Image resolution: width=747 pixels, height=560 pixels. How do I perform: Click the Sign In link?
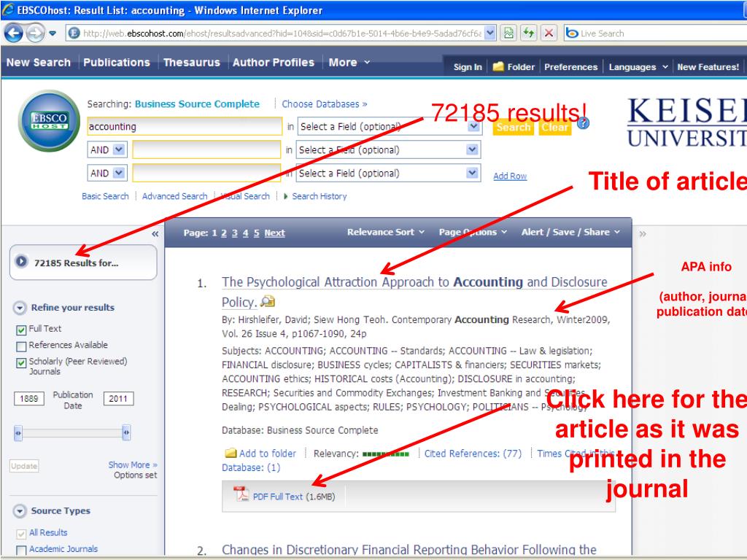[468, 67]
